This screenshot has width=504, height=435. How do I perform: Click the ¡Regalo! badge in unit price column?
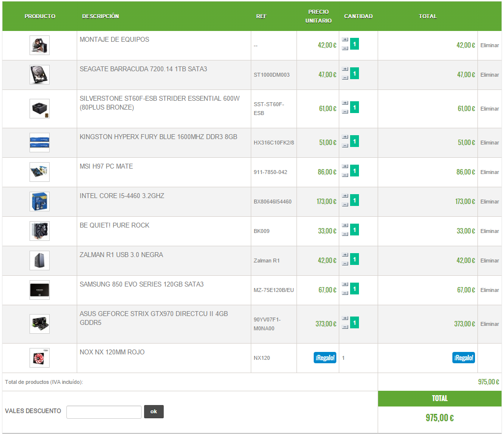(325, 358)
